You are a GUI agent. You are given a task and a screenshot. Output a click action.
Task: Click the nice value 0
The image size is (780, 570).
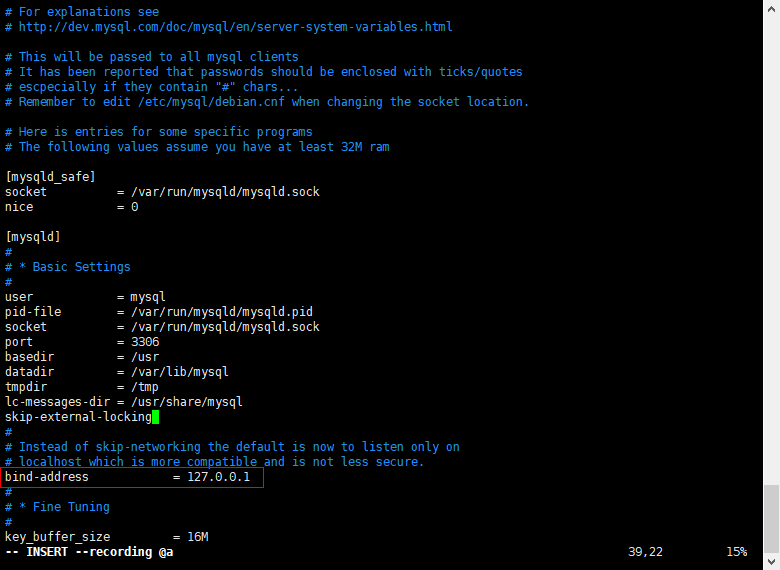(134, 207)
